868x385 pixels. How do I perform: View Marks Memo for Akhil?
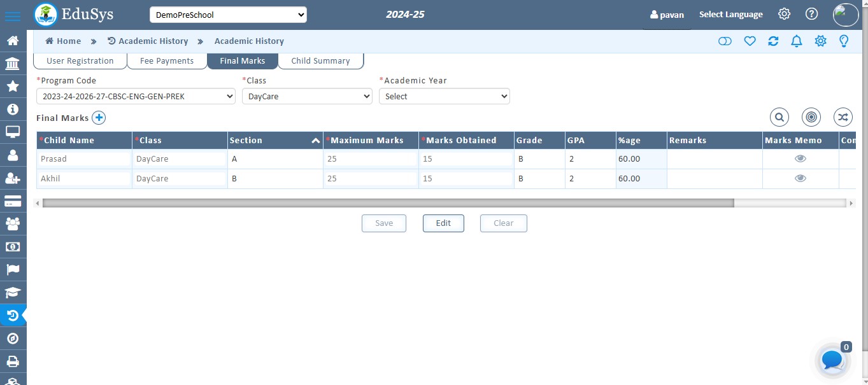[x=800, y=179]
